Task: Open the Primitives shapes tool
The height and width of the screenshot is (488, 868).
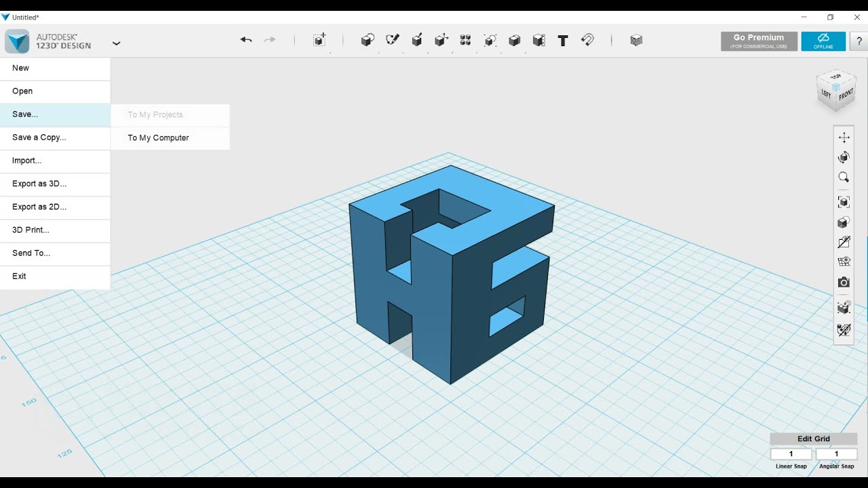Action: pos(368,40)
